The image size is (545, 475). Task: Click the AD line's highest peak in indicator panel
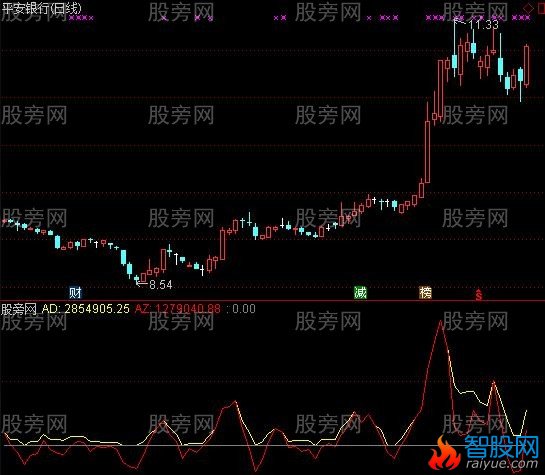click(x=441, y=322)
